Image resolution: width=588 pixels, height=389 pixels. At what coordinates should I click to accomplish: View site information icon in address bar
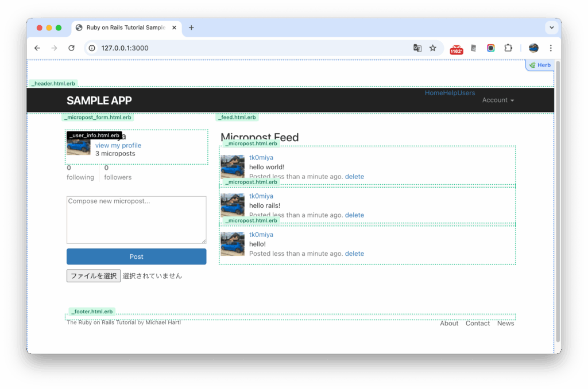point(92,48)
